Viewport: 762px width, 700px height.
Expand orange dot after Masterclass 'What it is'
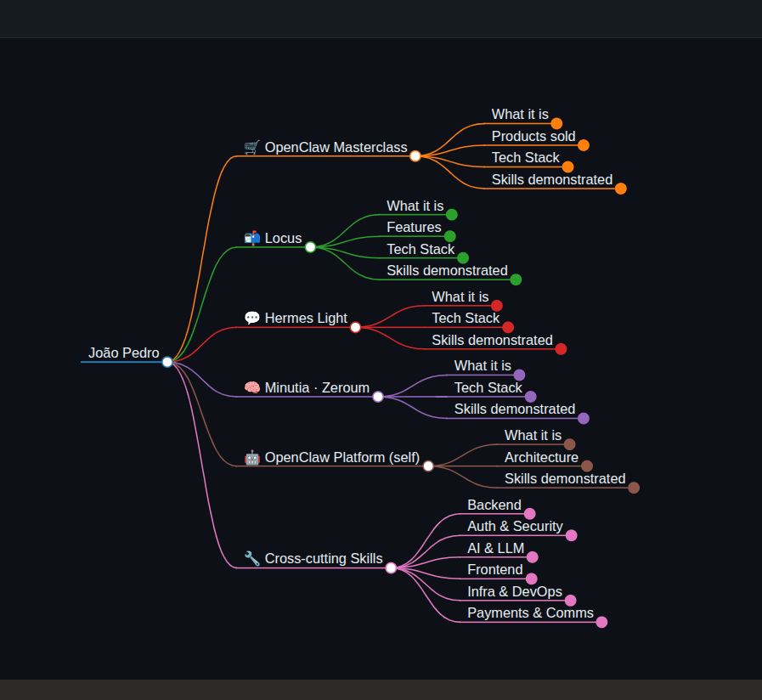pyautogui.click(x=556, y=123)
